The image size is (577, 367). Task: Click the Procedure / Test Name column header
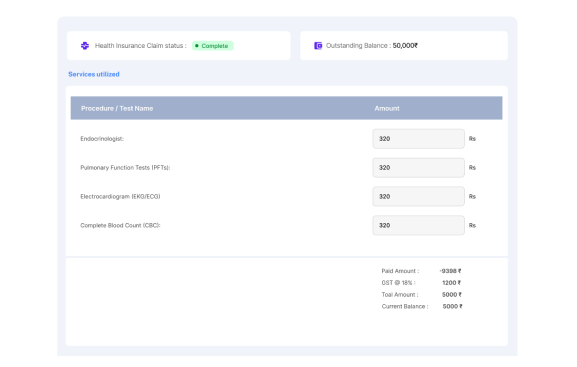[x=117, y=108]
